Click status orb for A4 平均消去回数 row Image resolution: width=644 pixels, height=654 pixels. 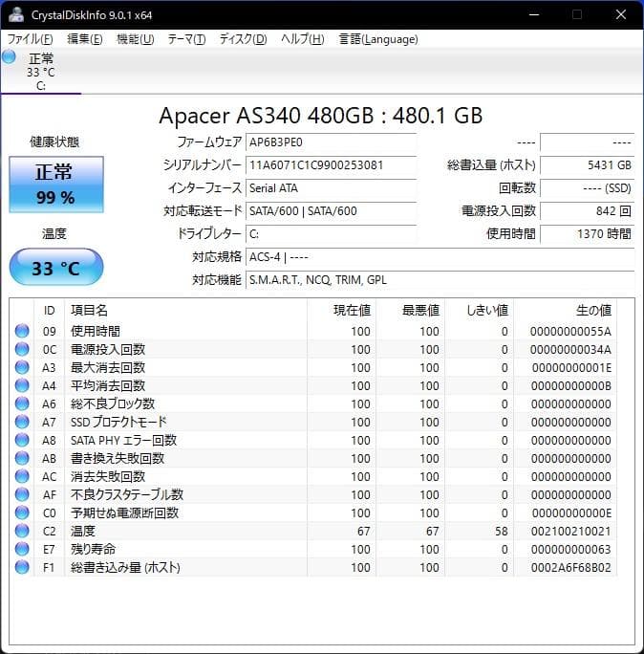point(22,385)
